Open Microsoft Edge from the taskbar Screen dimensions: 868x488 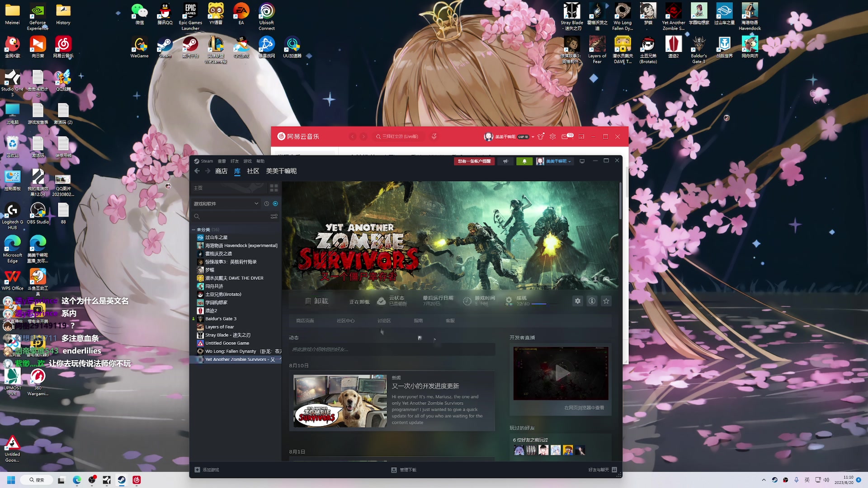77,480
